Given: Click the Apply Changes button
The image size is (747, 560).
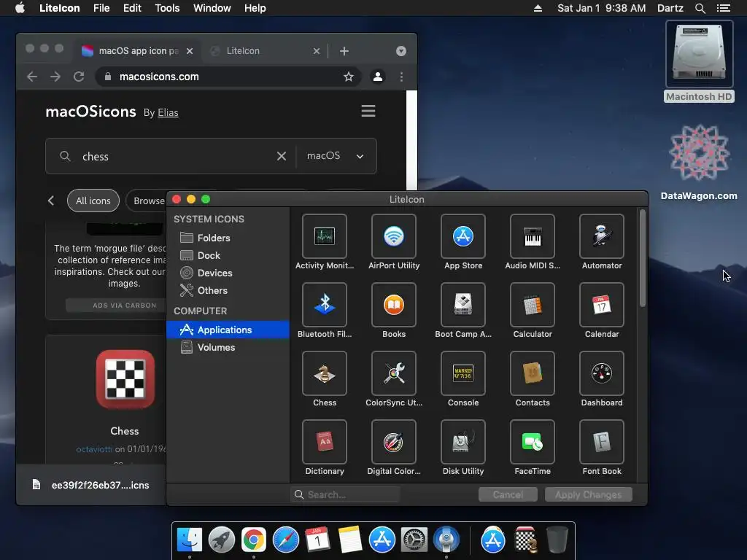Looking at the screenshot, I should point(589,495).
